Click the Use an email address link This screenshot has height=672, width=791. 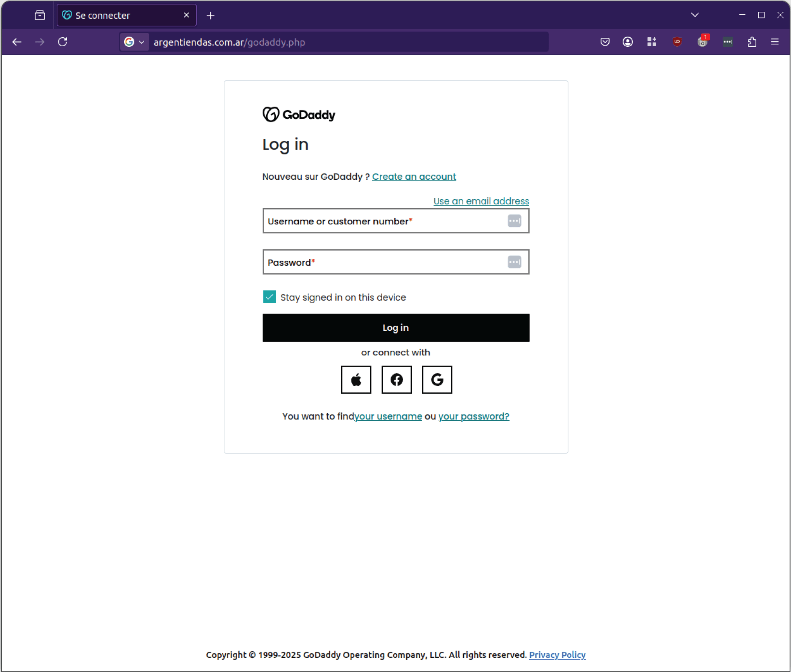pos(481,201)
